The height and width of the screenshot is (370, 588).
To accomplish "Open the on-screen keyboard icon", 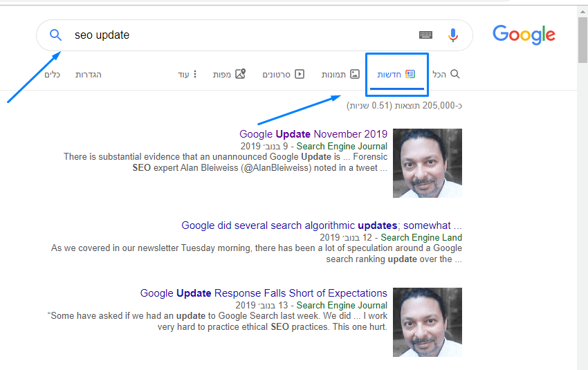I will [425, 35].
